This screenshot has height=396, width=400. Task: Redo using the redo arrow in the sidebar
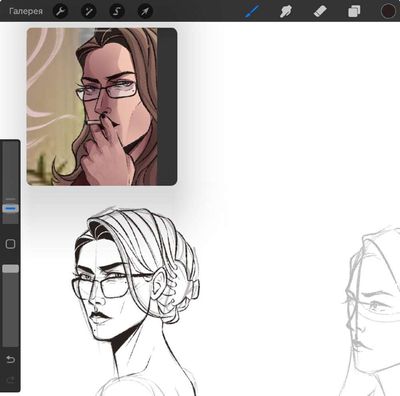pyautogui.click(x=10, y=380)
